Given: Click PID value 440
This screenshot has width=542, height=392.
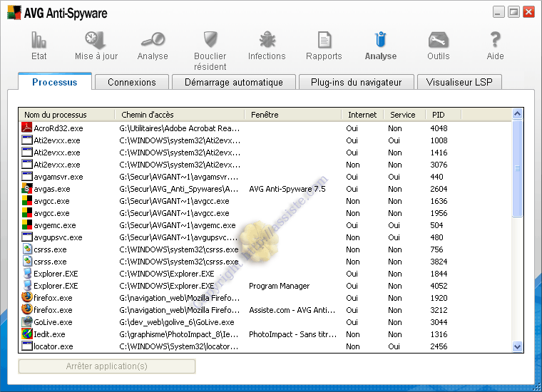Looking at the screenshot, I should [436, 177].
